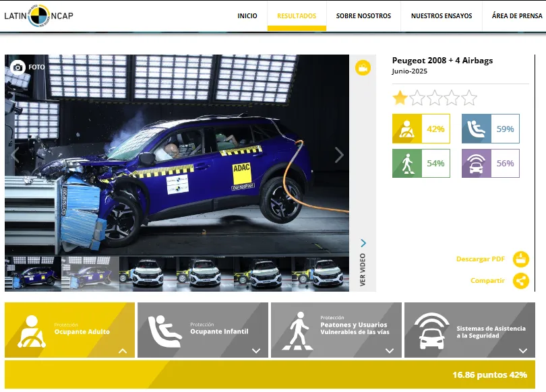Go to SOBRE NOSOTROS page
Viewport: 546px width, 392px height.
click(x=363, y=15)
